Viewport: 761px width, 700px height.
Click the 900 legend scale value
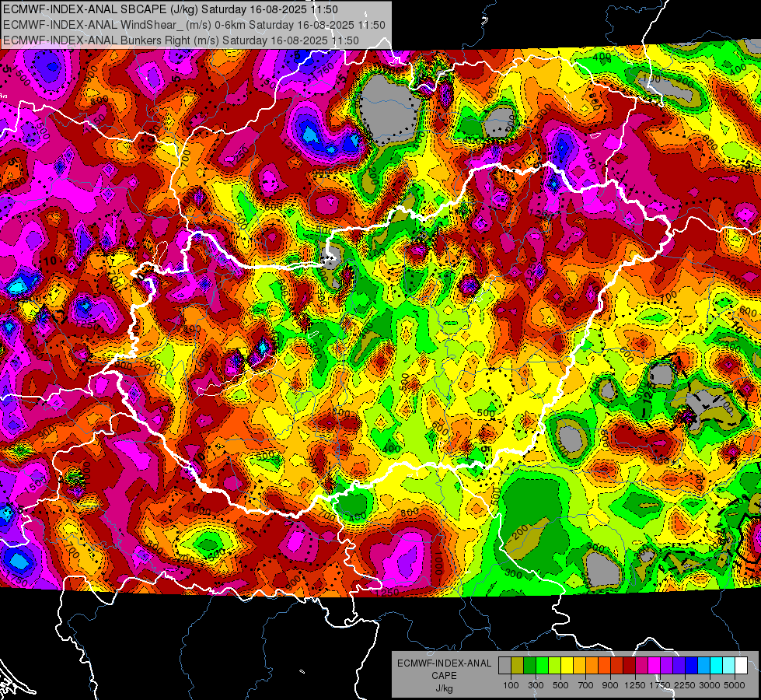coord(610,685)
